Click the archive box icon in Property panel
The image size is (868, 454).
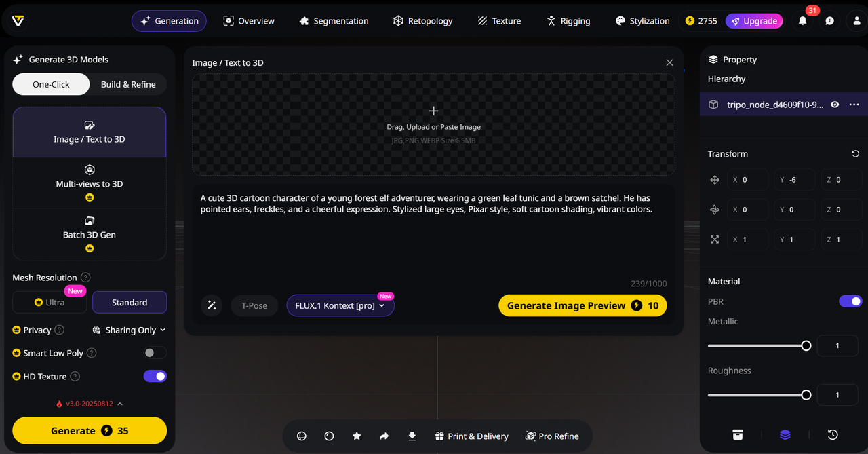click(737, 435)
